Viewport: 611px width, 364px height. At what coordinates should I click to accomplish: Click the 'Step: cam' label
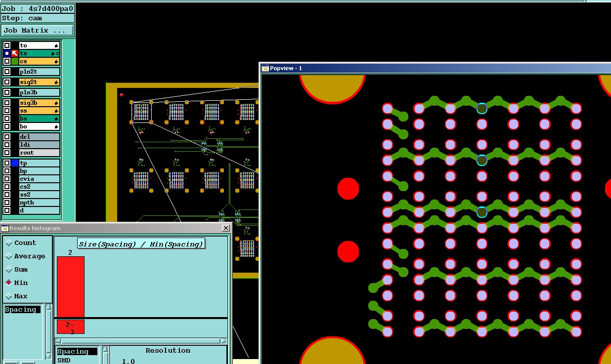[x=38, y=18]
